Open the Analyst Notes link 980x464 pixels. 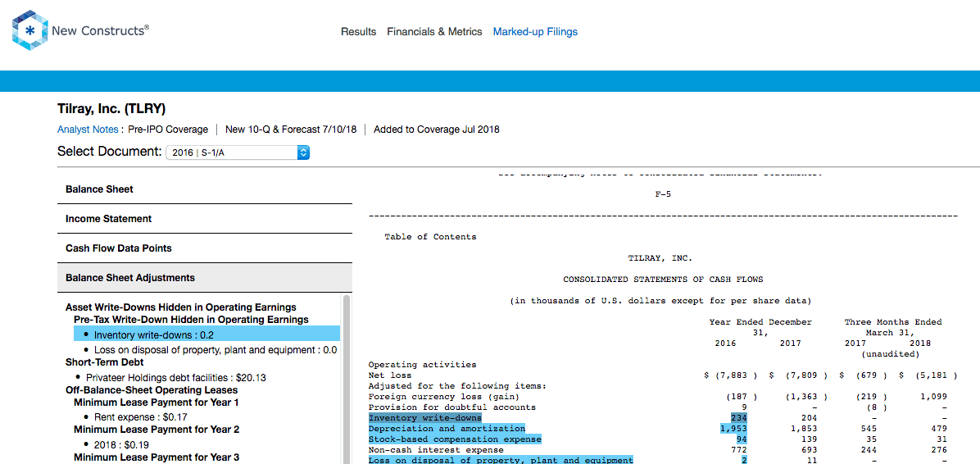coord(87,130)
